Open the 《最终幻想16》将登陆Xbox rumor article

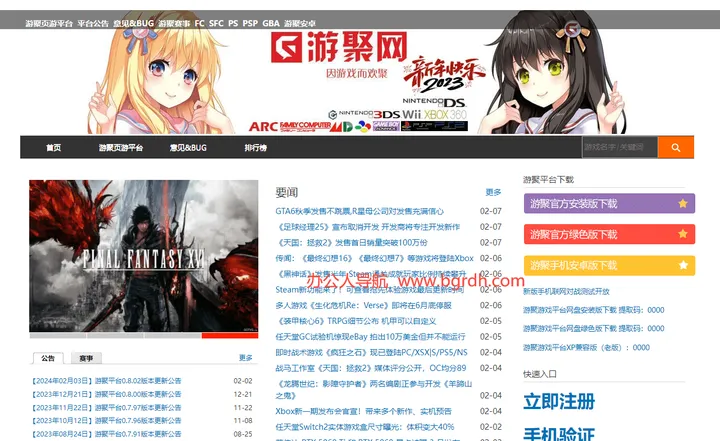point(374,258)
